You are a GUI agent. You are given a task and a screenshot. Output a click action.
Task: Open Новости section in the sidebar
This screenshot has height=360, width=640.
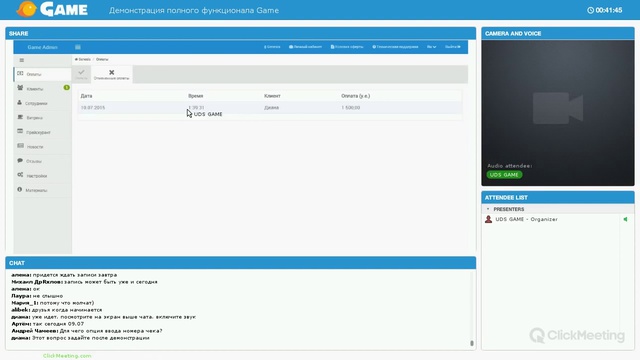click(x=42, y=147)
